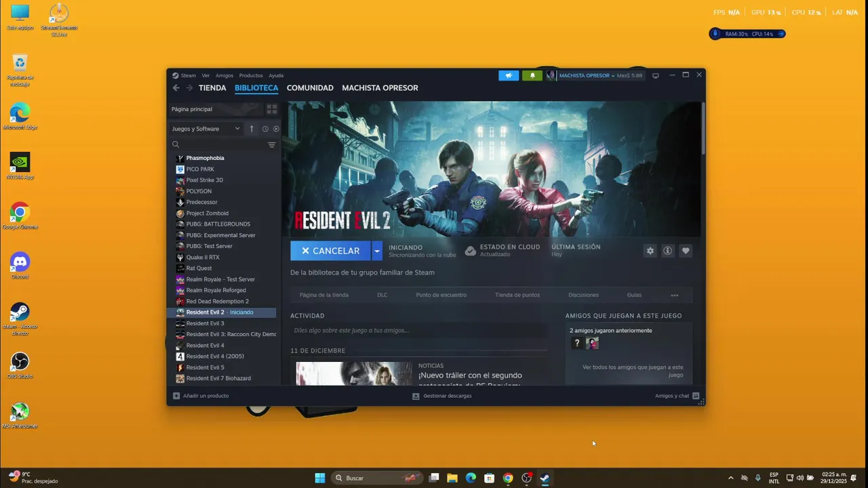Open Gestionar descargas
Viewport: 868px width, 488px height.
coord(442,396)
